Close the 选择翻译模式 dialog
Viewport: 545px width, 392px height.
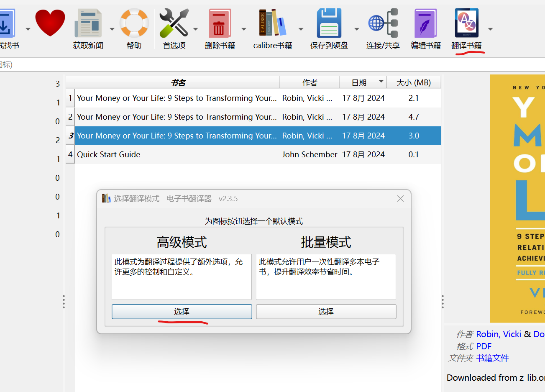tap(400, 199)
